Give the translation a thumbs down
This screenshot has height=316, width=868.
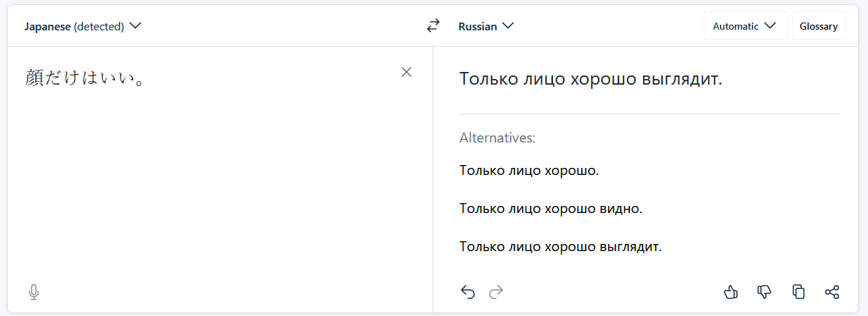(x=764, y=291)
